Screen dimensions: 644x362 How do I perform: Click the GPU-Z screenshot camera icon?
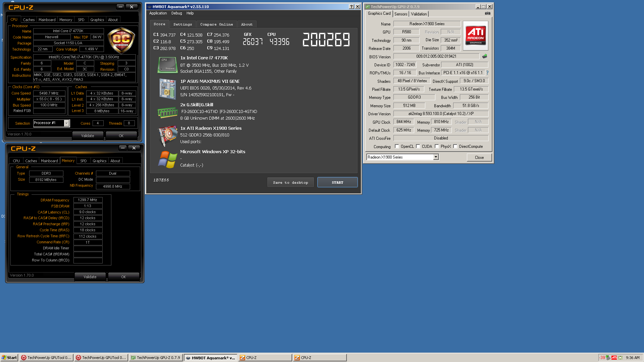487,13
